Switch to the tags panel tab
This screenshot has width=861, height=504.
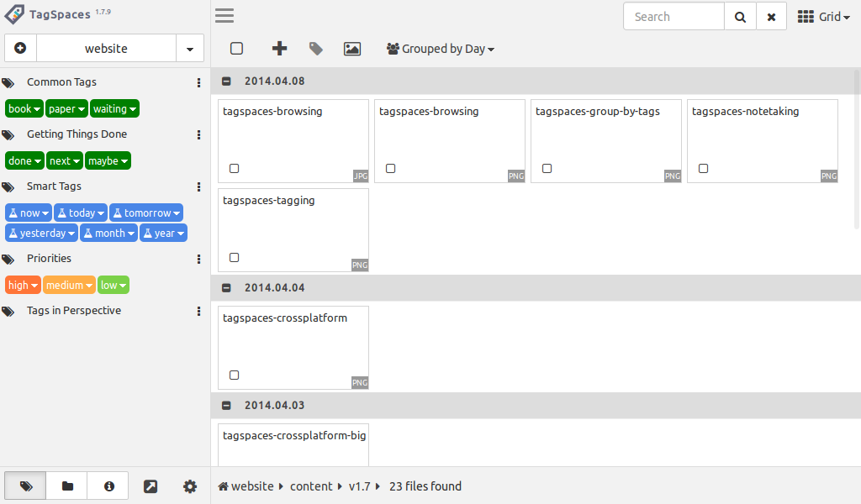tap(26, 486)
